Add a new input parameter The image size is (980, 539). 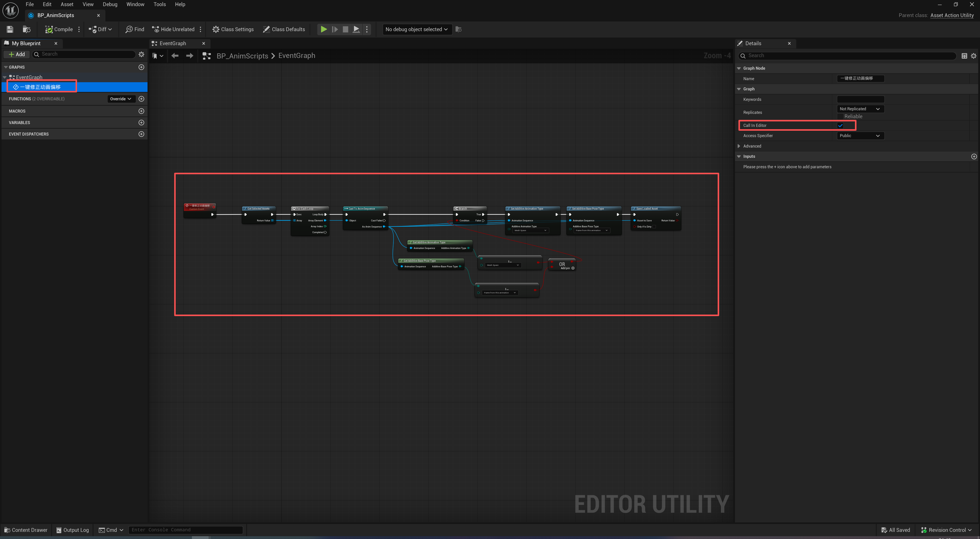pyautogui.click(x=974, y=157)
